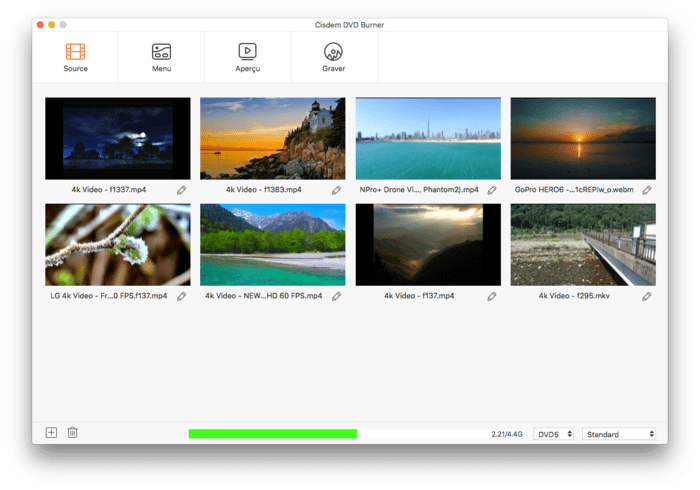Edit the NPro+ Drone video clip
This screenshot has height=490, width=700.
click(x=492, y=190)
